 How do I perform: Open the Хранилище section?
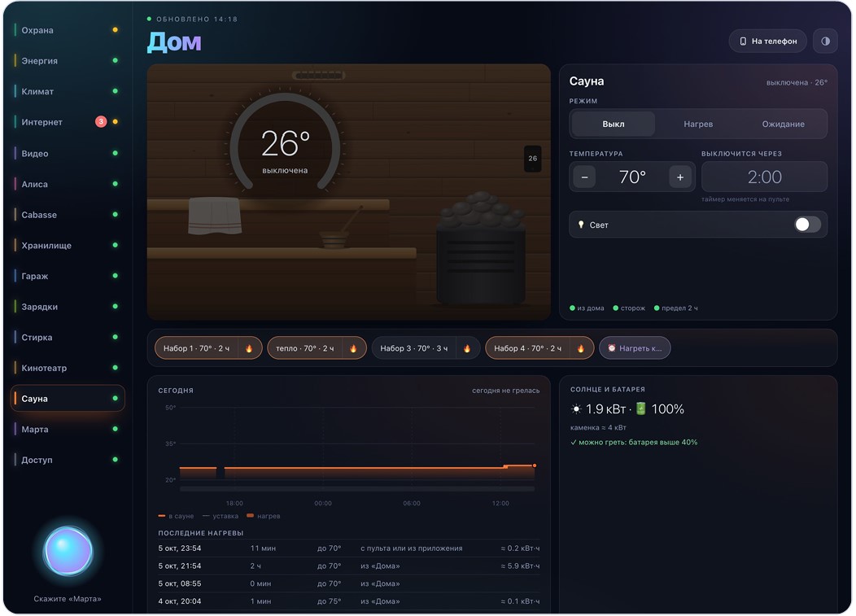(x=68, y=245)
